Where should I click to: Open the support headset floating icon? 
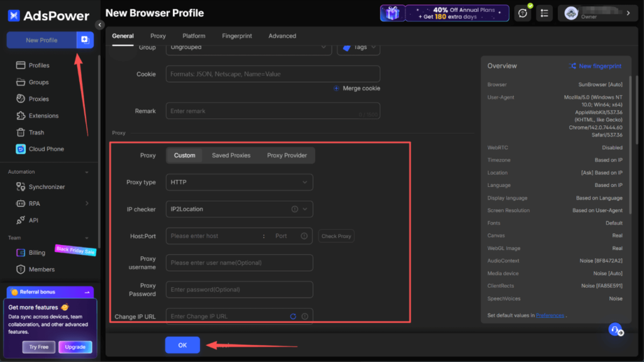pyautogui.click(x=616, y=329)
